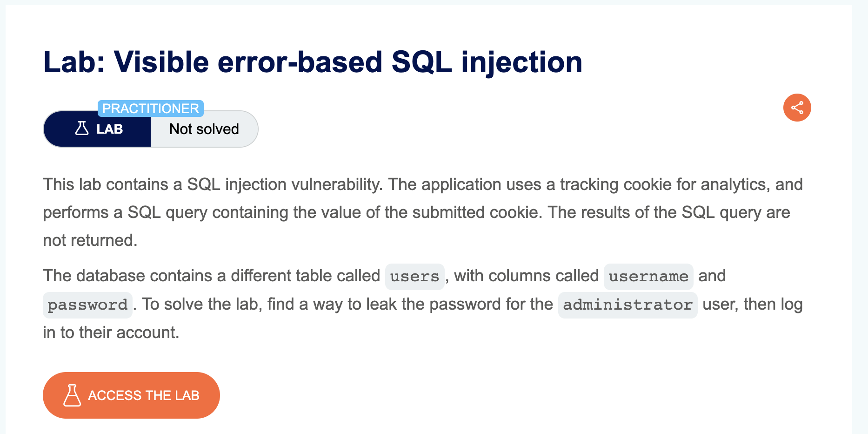Image resolution: width=868 pixels, height=434 pixels.
Task: Click the flask icon in LAB badge
Action: click(82, 128)
